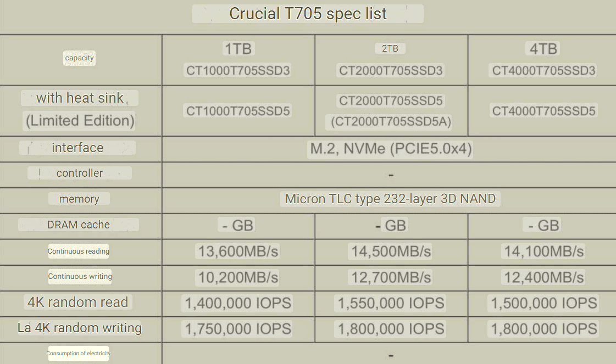Screen dimensions: 616x364
Task: Select the 13,600MB/s reading speed
Action: click(238, 251)
